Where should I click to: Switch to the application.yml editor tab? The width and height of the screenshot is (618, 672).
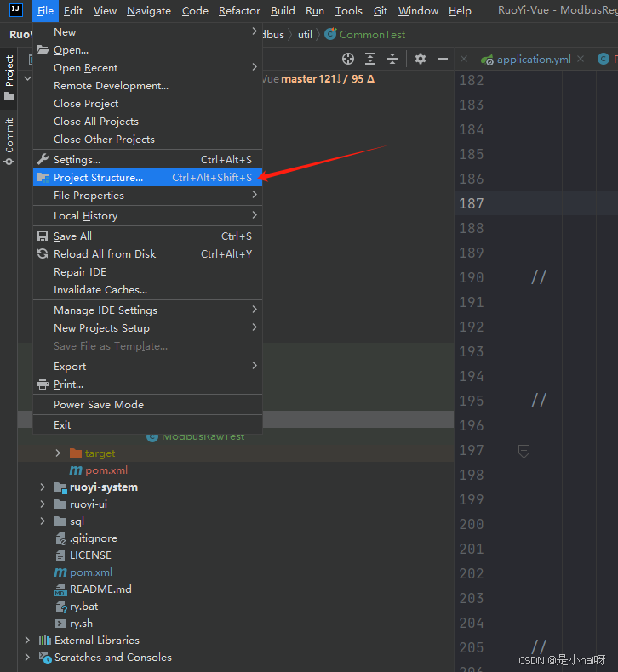[534, 60]
